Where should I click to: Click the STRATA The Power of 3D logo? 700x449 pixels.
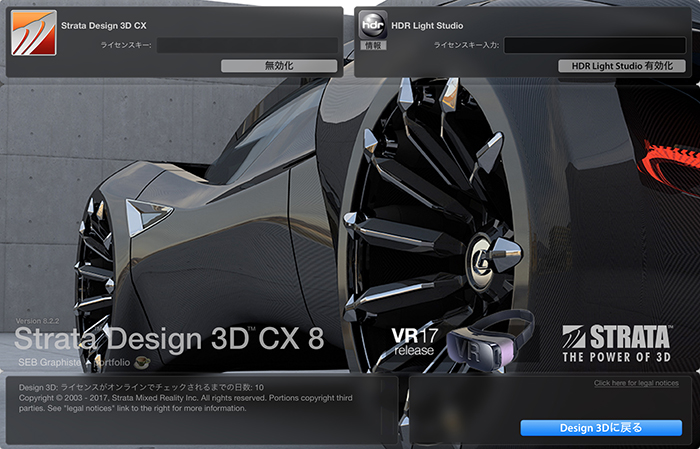(617, 343)
